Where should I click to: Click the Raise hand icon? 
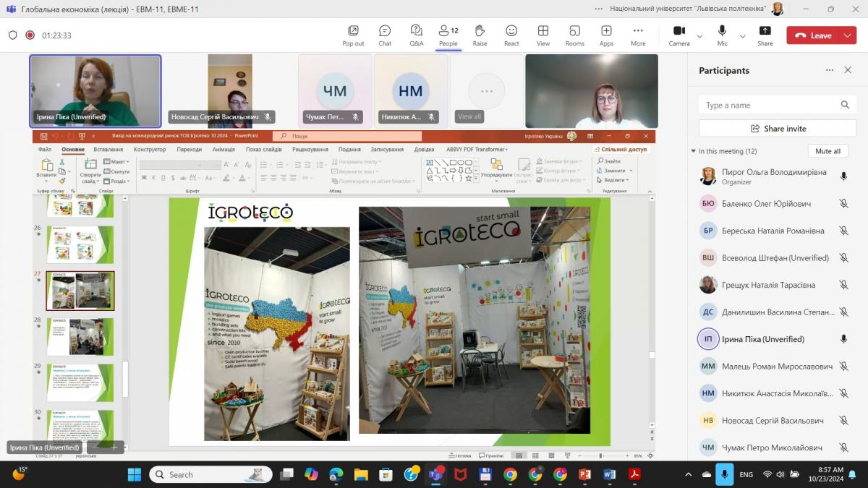point(480,35)
